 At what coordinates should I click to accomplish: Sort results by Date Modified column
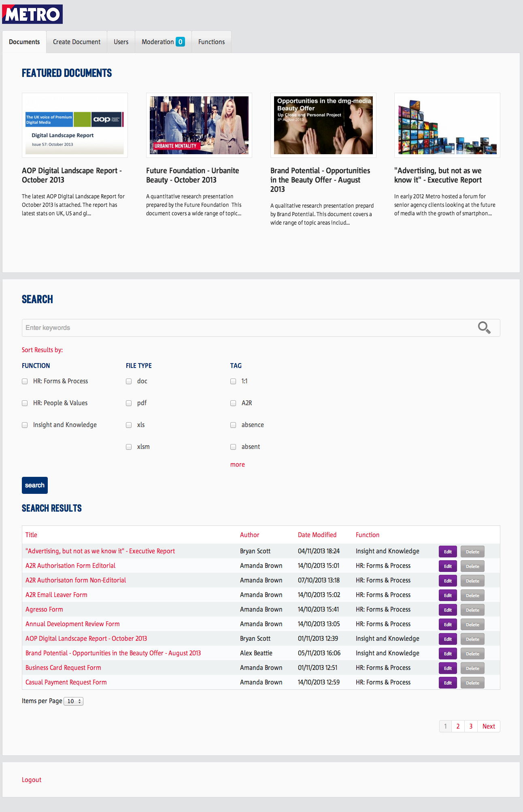click(x=317, y=535)
